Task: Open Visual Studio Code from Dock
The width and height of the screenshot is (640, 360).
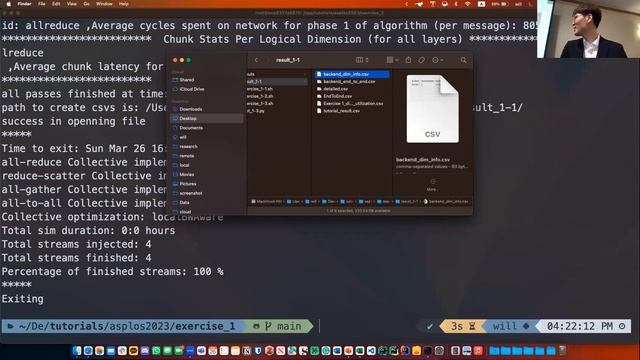Action: (x=371, y=351)
